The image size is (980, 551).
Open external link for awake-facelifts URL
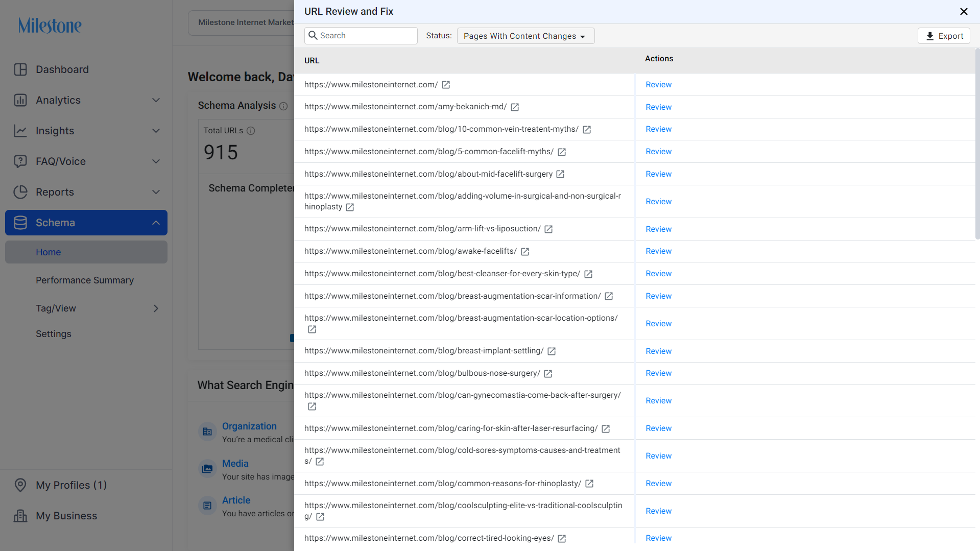(x=525, y=252)
